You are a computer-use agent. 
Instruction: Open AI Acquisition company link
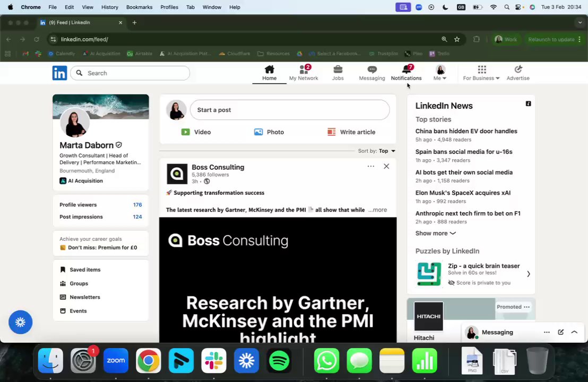pos(81,181)
